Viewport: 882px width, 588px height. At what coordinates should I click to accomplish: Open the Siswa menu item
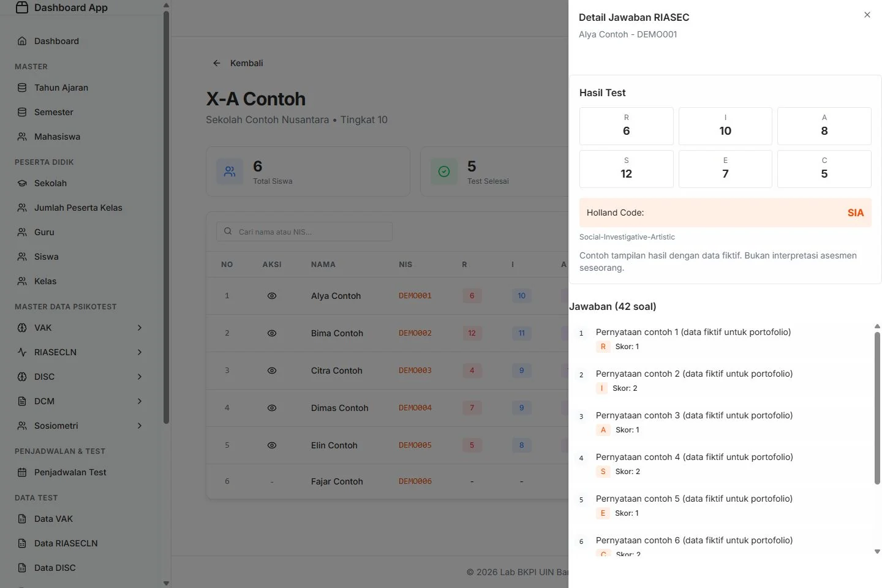[x=80, y=257]
